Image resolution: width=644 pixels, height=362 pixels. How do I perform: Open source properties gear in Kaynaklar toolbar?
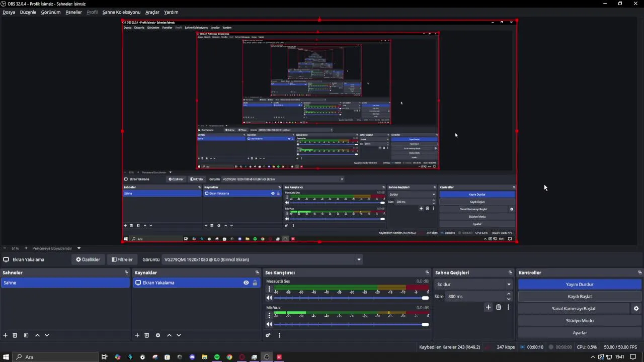(158, 335)
